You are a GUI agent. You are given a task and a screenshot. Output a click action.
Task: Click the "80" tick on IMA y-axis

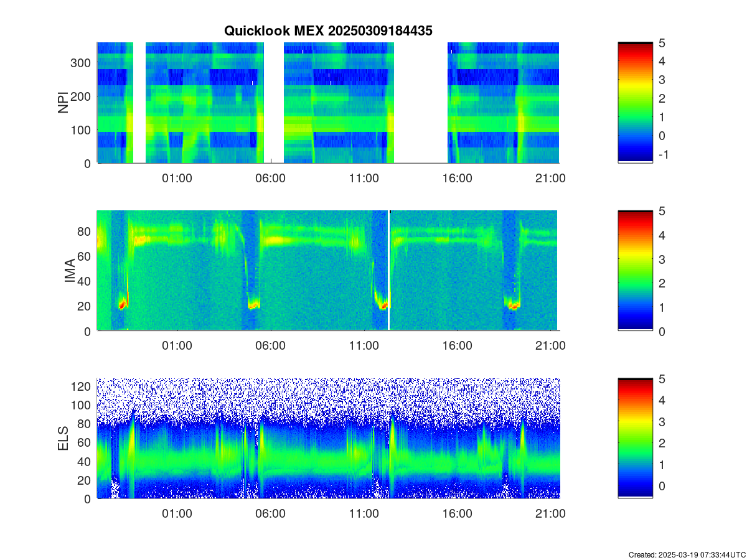85,231
